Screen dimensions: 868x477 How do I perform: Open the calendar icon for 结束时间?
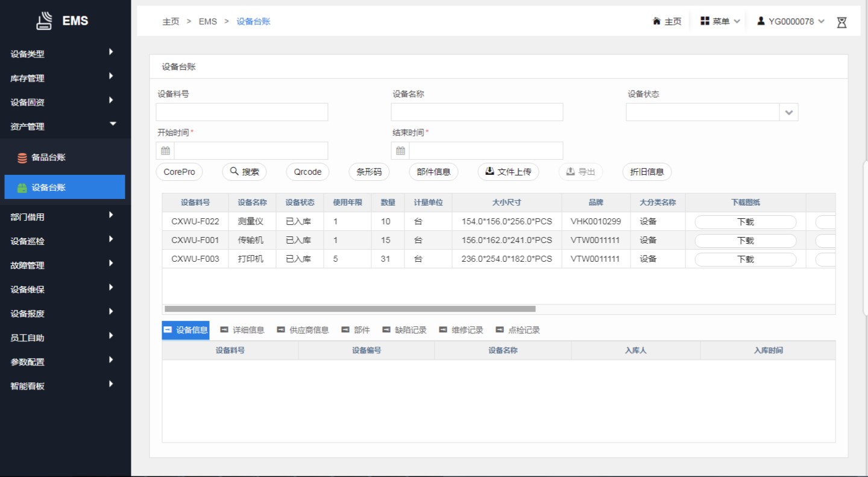tap(400, 151)
